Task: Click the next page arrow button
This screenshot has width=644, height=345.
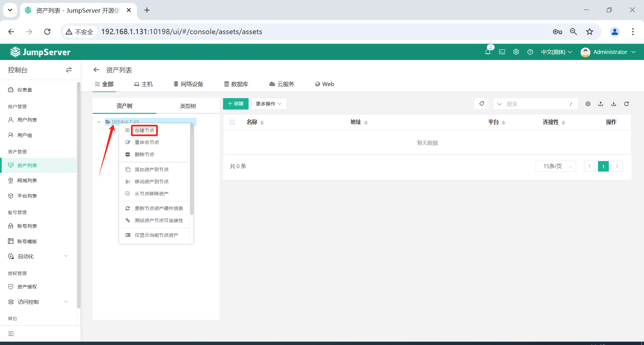Action: click(617, 166)
